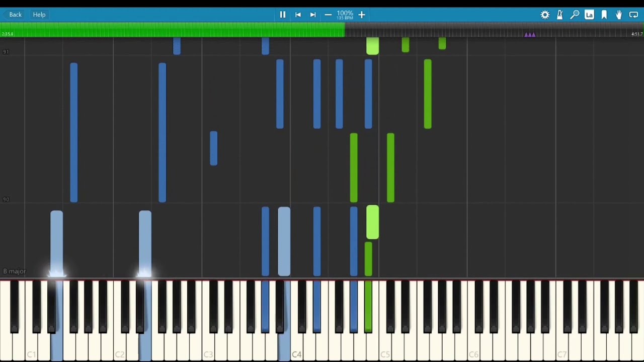Image resolution: width=644 pixels, height=362 pixels.
Task: Add a bookmark with bookmark icon
Action: coord(604,15)
